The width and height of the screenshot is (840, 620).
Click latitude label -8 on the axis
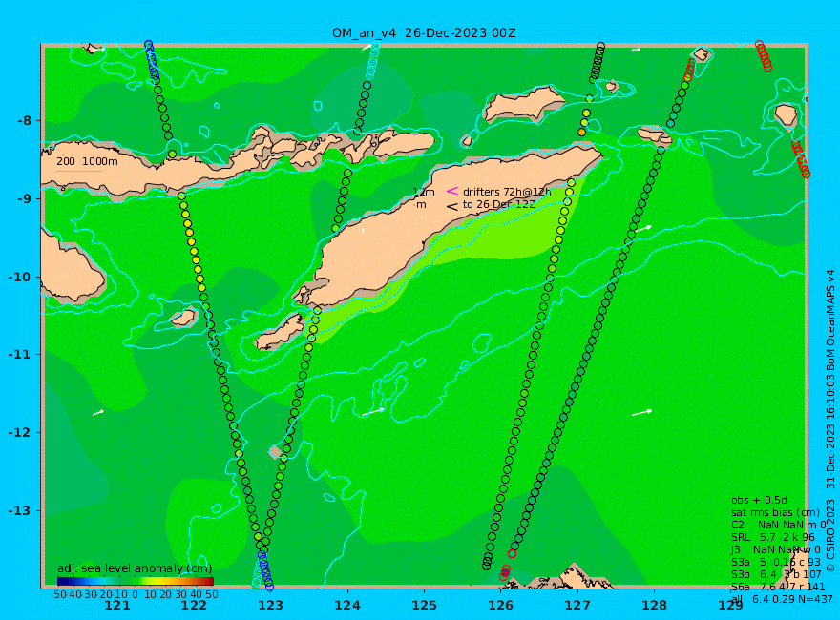tap(24, 120)
